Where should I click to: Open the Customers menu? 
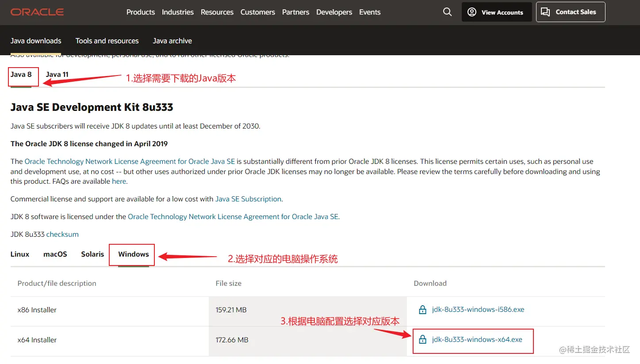258,12
